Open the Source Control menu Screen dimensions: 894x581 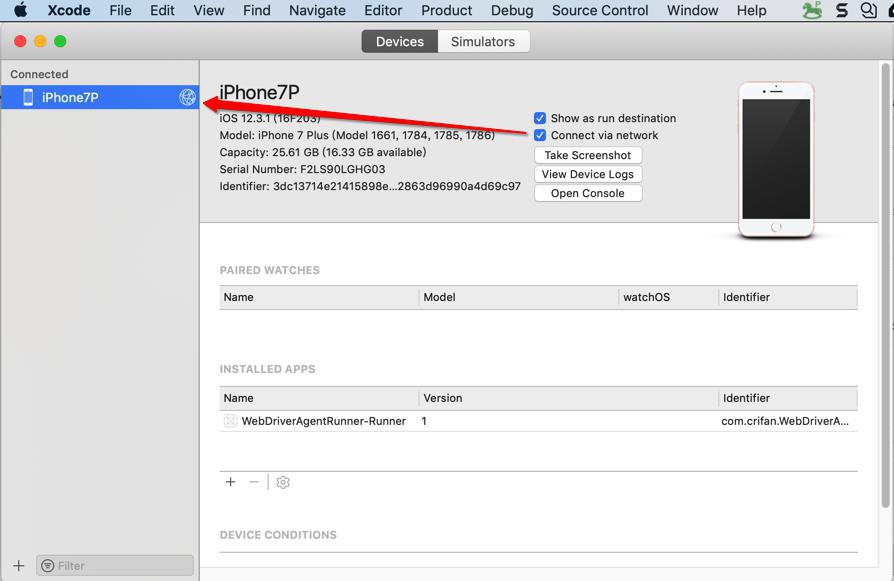point(600,10)
